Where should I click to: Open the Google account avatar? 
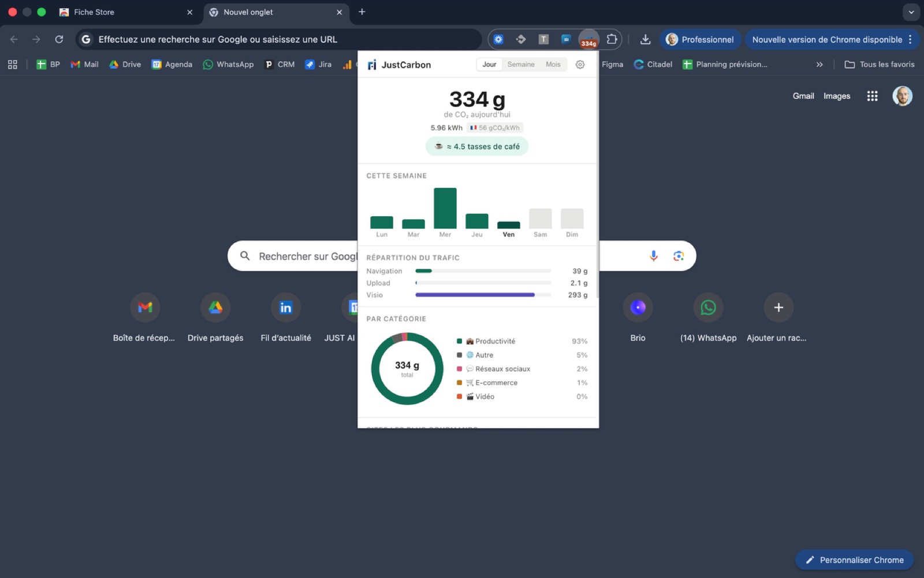[902, 96]
